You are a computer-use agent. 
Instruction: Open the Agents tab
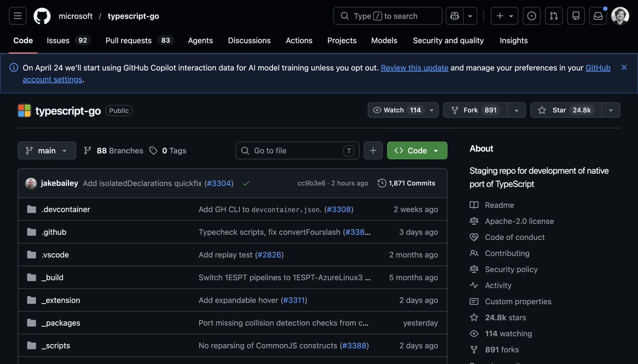[200, 40]
